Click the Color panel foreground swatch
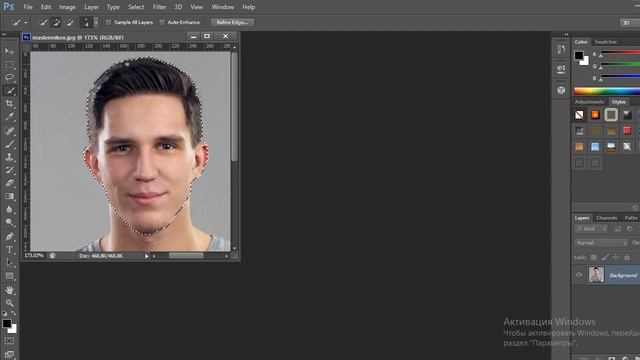This screenshot has width=640, height=360. [579, 56]
